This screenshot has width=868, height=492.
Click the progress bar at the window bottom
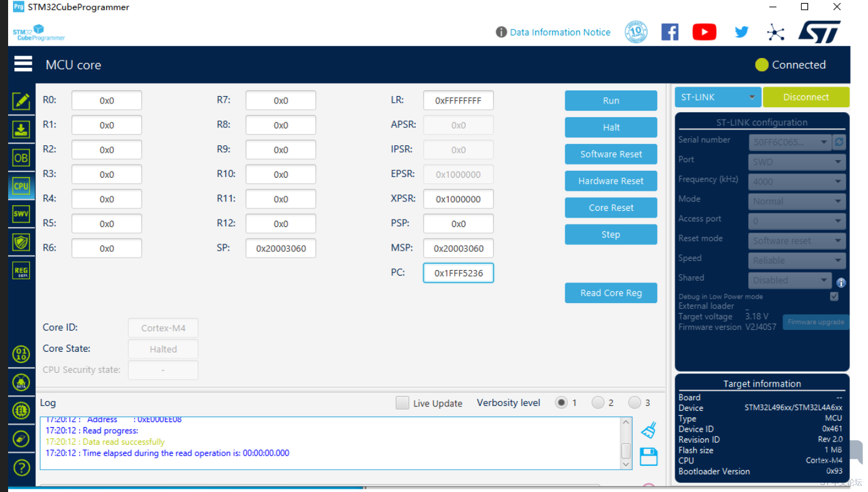tap(319, 486)
